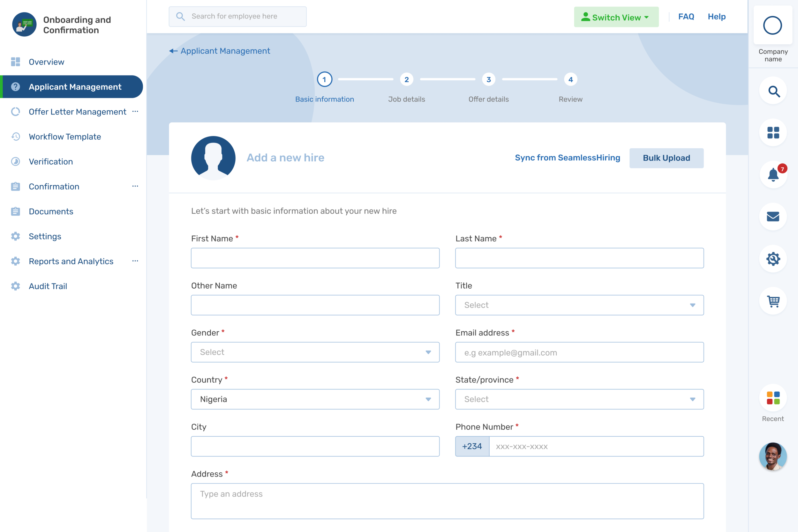
Task: Open the notifications bell icon
Action: pos(773,175)
